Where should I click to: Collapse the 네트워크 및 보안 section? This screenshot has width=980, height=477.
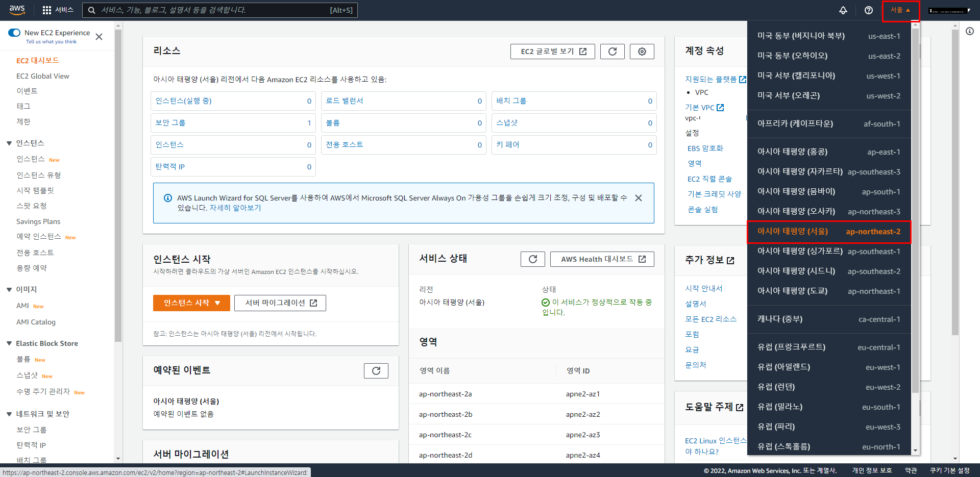[9, 414]
